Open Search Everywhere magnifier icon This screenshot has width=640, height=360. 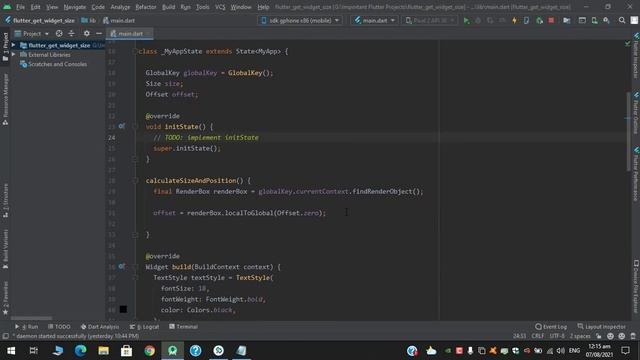(x=622, y=20)
